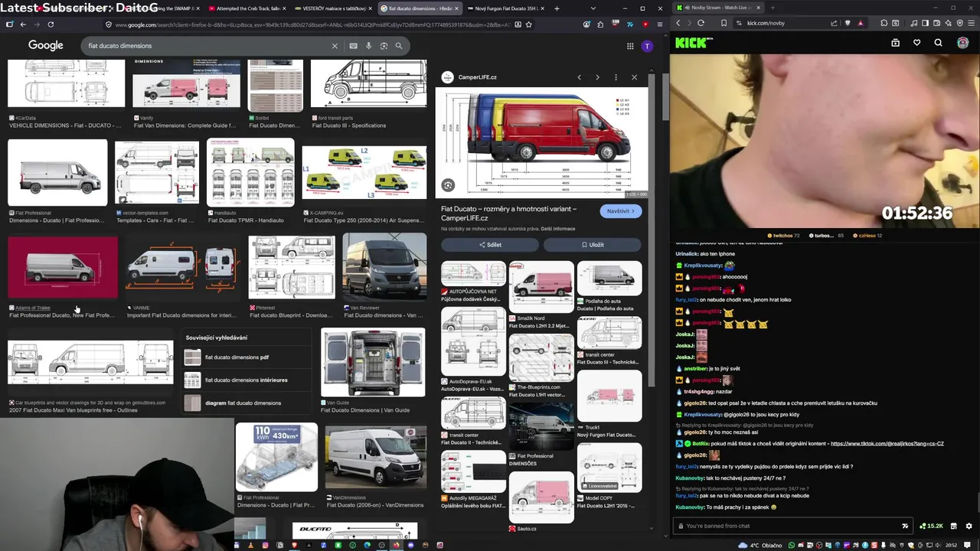Click the taskbar clock showing 20:52

pos(951,545)
